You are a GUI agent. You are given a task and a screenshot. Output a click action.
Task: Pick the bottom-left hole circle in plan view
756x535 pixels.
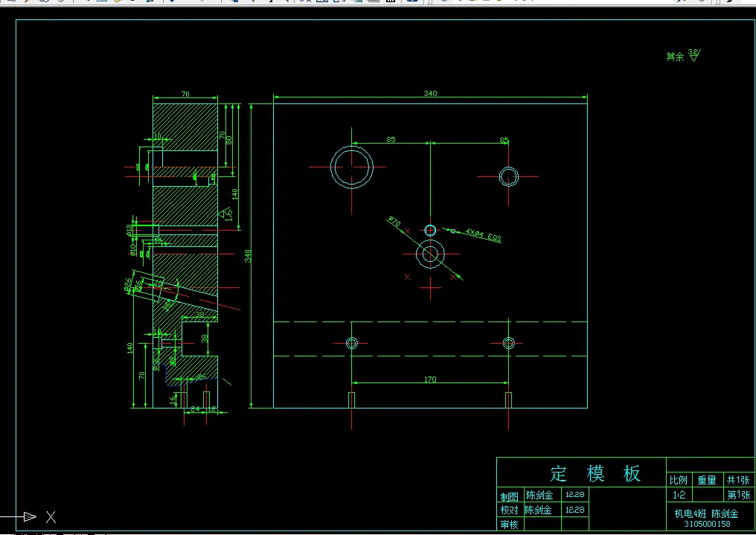(351, 343)
